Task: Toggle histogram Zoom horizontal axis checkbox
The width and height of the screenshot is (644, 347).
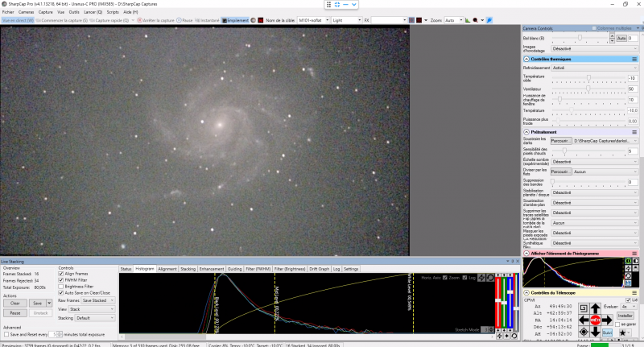Action: [445, 278]
